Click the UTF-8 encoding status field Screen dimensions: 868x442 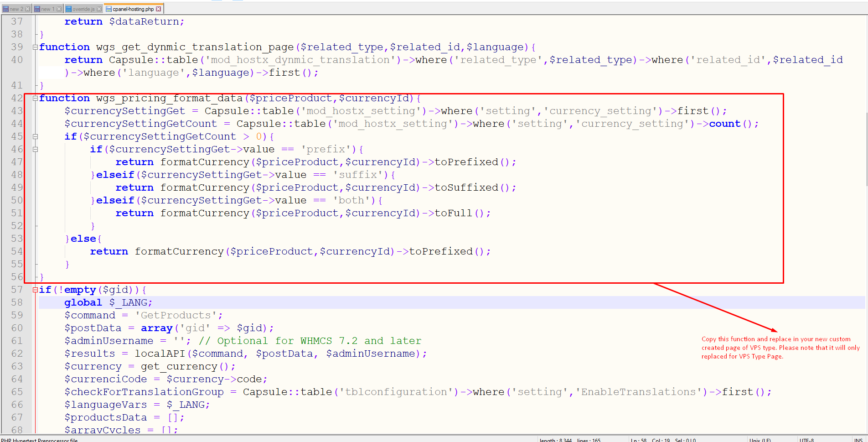pos(806,440)
